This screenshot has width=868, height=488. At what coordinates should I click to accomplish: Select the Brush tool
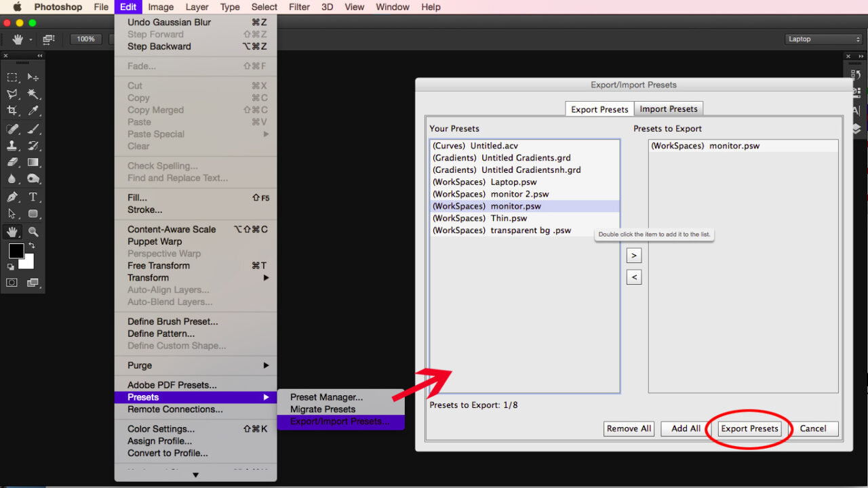[x=31, y=128]
